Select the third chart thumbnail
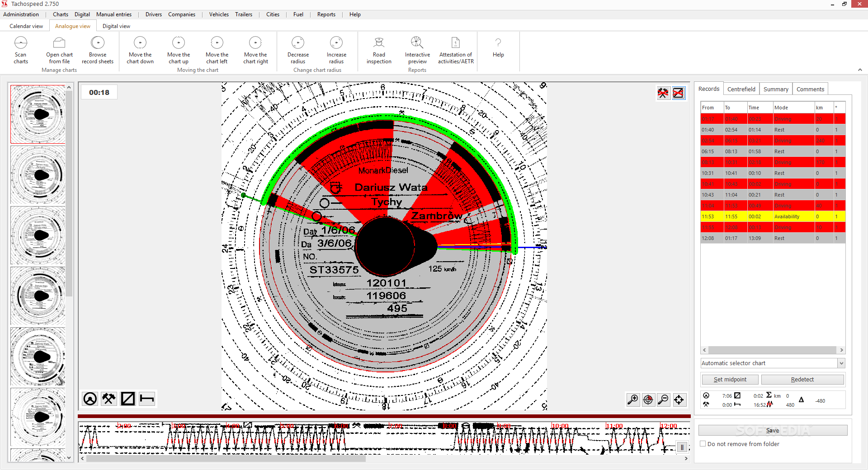This screenshot has height=470, width=868. point(38,235)
